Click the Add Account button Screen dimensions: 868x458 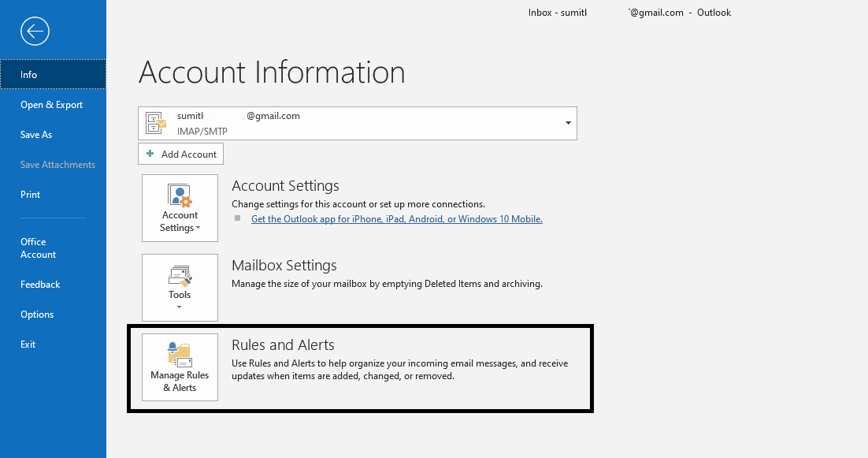click(180, 154)
